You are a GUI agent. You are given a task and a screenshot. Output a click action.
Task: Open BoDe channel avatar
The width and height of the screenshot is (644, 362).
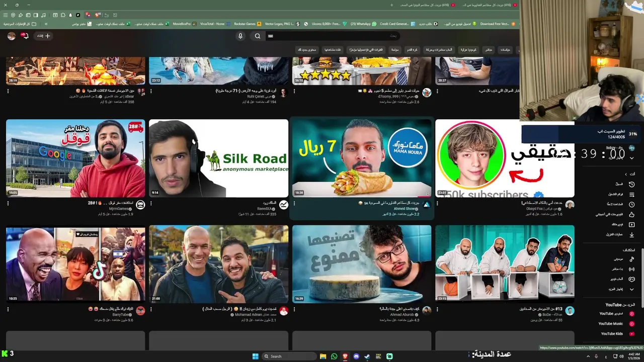(x=570, y=311)
